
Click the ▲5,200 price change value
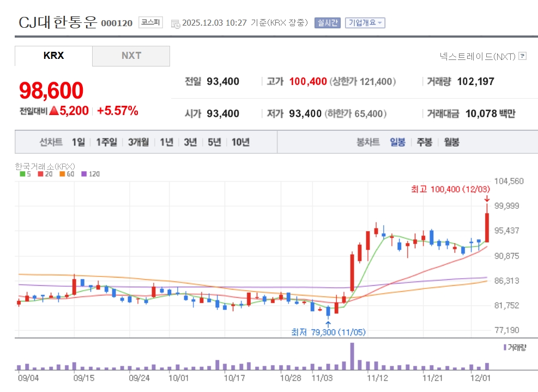[69, 111]
